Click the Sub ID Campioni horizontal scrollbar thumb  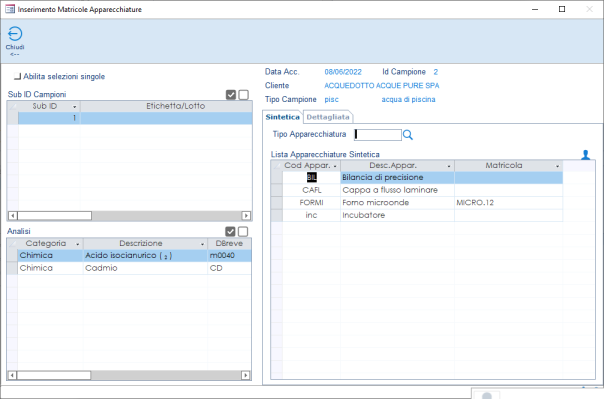pyautogui.click(x=54, y=216)
